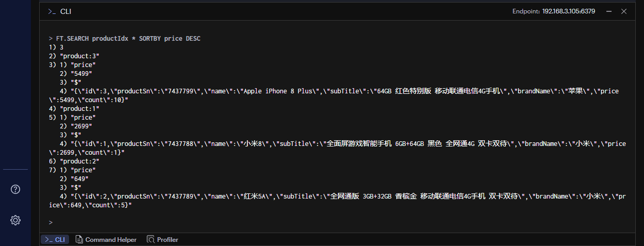
Task: Click the Command Helper document icon
Action: [x=79, y=239]
